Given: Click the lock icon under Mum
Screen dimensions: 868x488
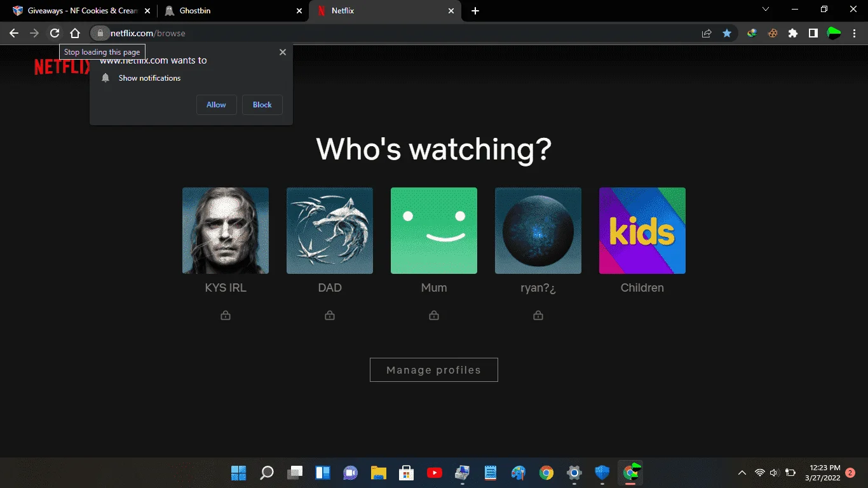Looking at the screenshot, I should [x=434, y=315].
